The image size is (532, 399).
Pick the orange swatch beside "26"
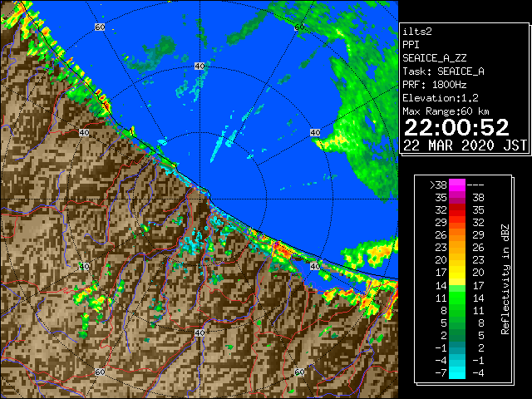click(x=457, y=235)
